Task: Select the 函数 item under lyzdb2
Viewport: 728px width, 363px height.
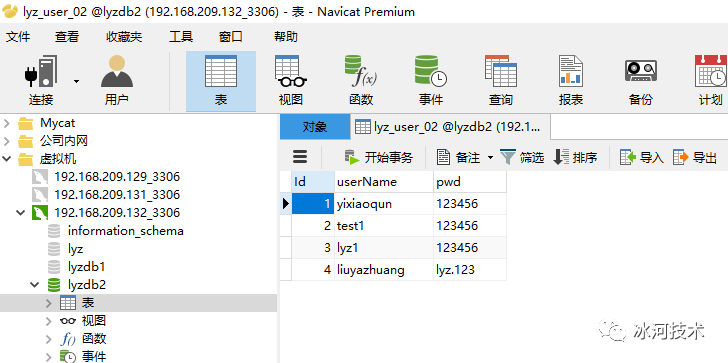Action: click(83, 339)
